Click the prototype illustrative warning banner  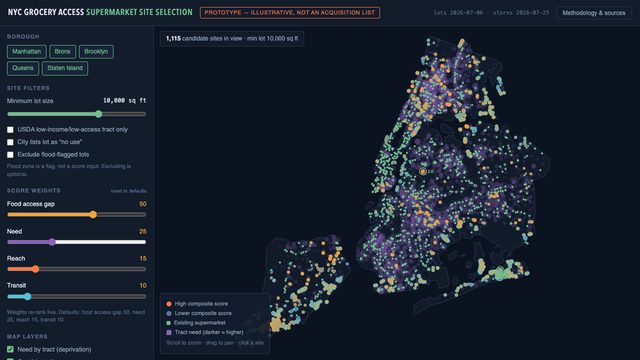pos(290,13)
